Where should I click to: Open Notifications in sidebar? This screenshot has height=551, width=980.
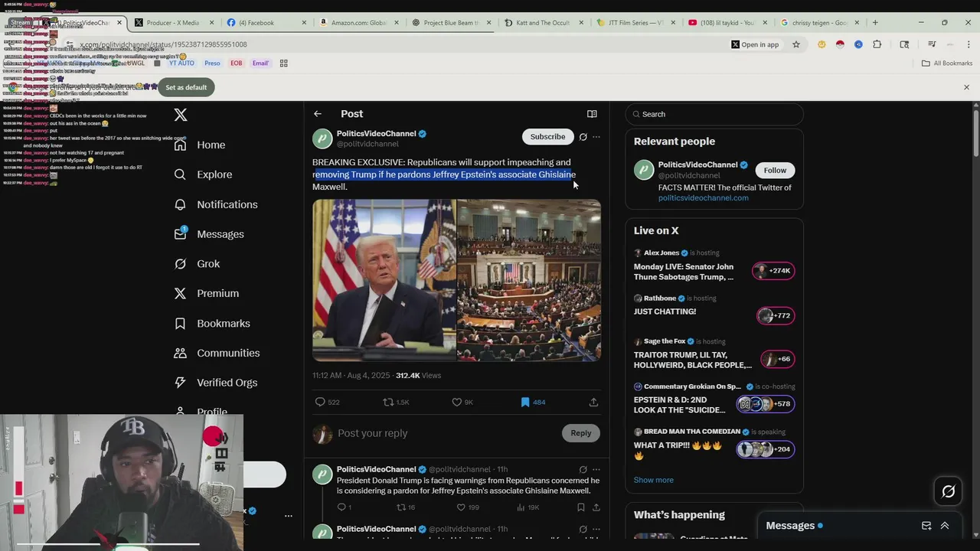(x=216, y=204)
